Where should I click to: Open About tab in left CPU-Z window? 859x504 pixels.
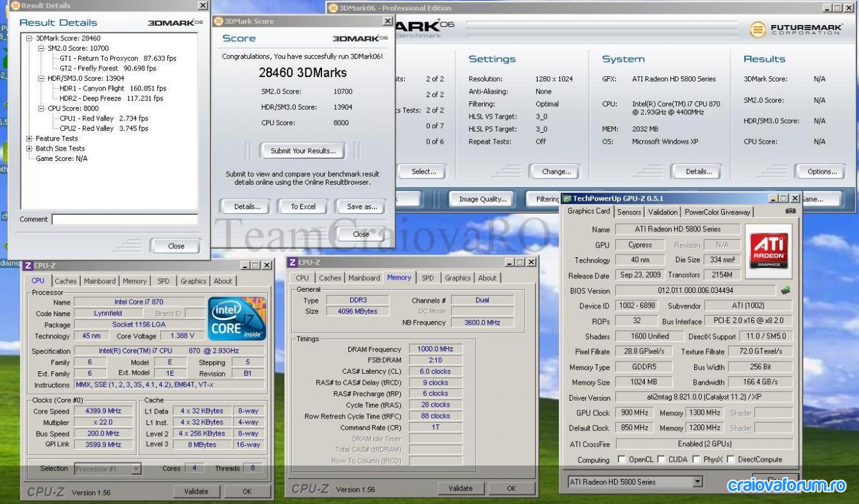(x=223, y=281)
